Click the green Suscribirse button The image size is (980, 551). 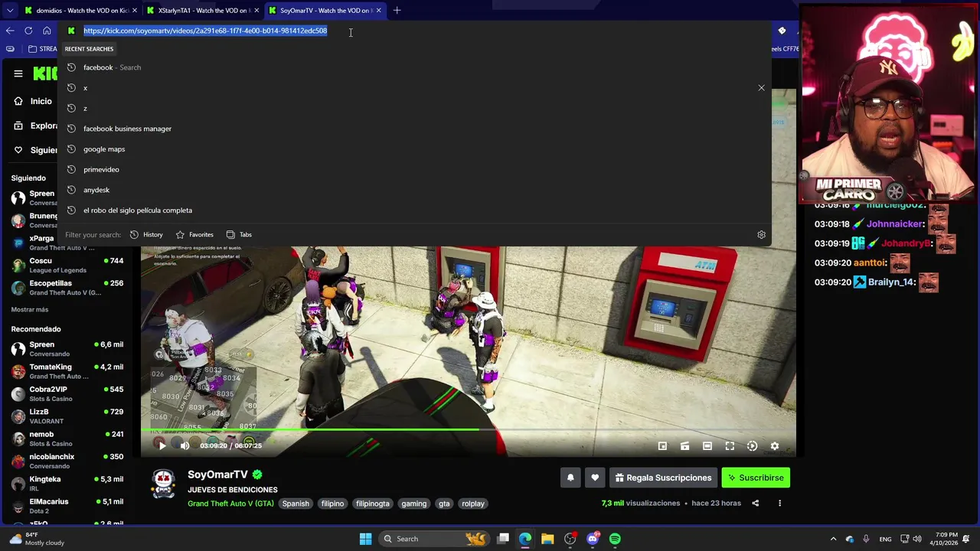pos(756,478)
